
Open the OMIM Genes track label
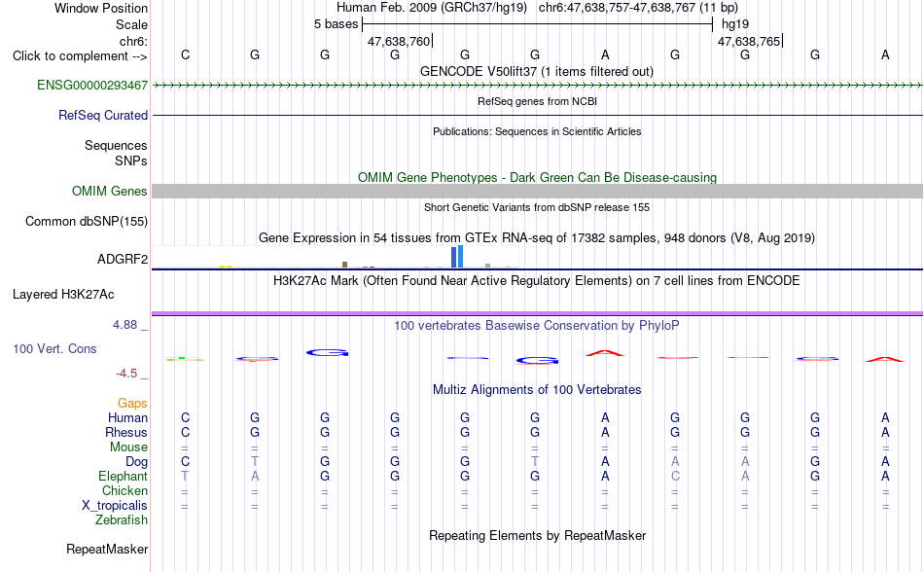(109, 192)
